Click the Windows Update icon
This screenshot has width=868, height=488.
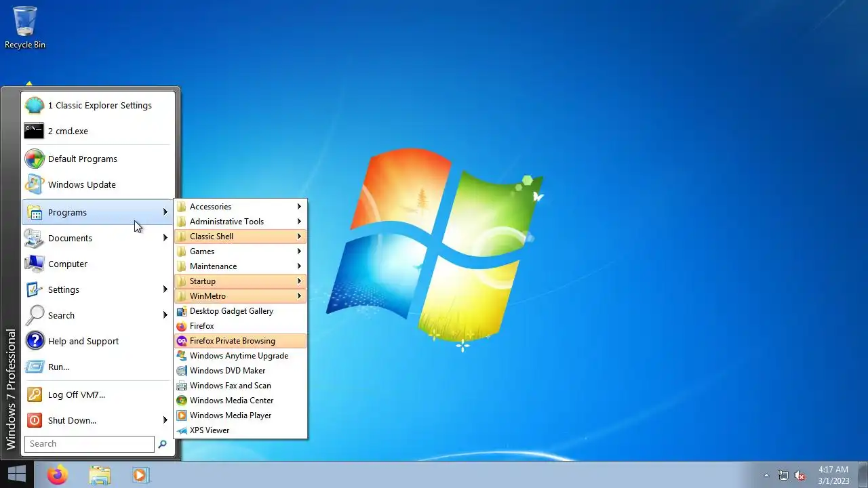coord(35,184)
